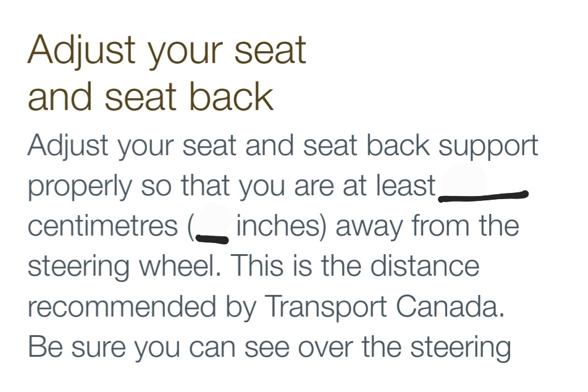Click the word 'support' in first paragraph line
588x392 pixels.
point(488,147)
